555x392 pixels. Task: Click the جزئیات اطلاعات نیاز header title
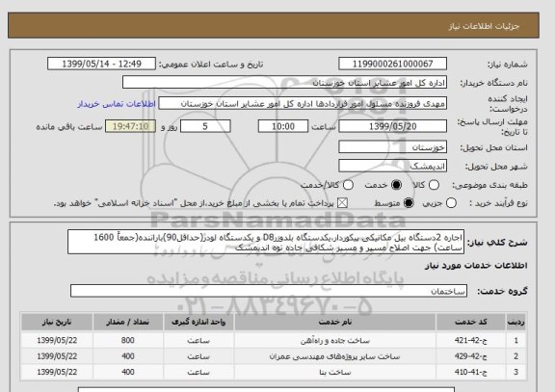485,26
